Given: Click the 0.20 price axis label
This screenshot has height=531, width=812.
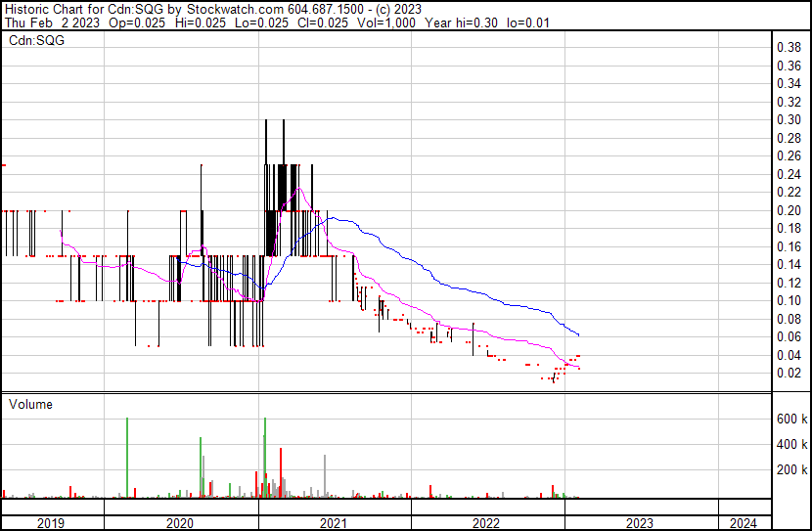Looking at the screenshot, I should coord(789,210).
